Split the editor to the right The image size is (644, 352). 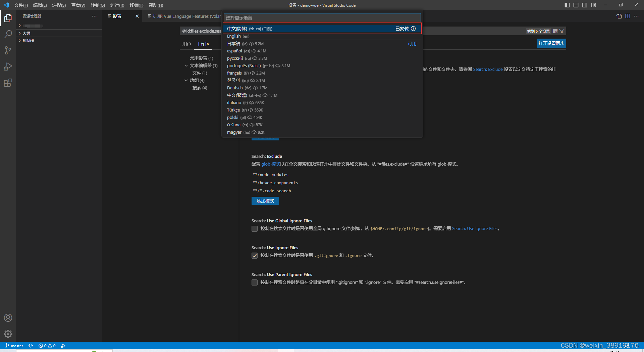point(628,16)
